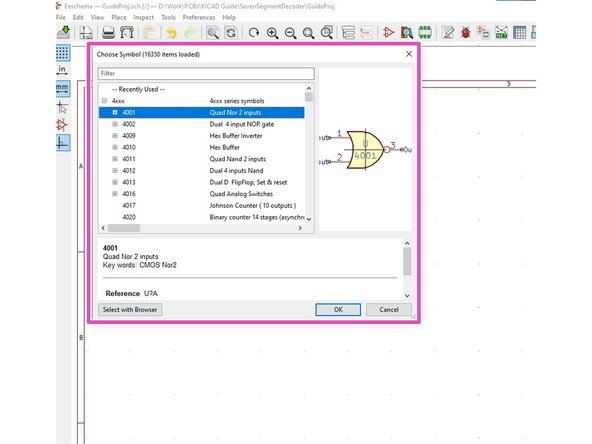Open the View menu
The image size is (592, 444).
pyautogui.click(x=97, y=17)
